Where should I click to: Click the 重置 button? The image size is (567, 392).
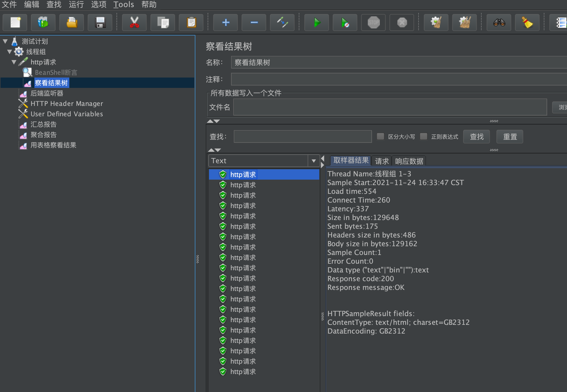510,136
